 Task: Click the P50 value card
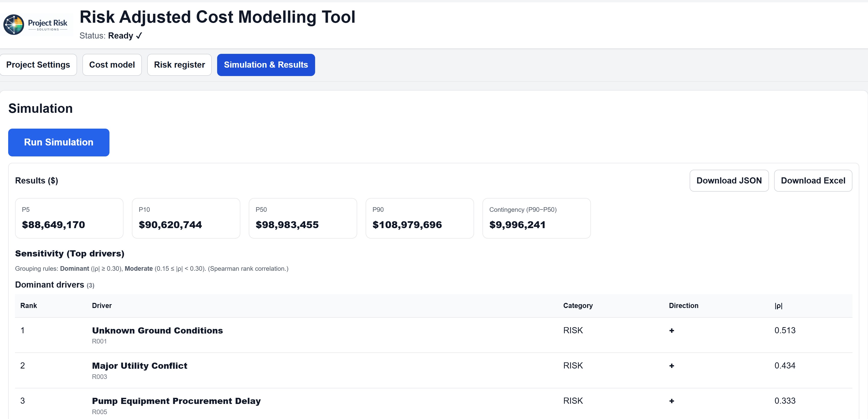(303, 218)
